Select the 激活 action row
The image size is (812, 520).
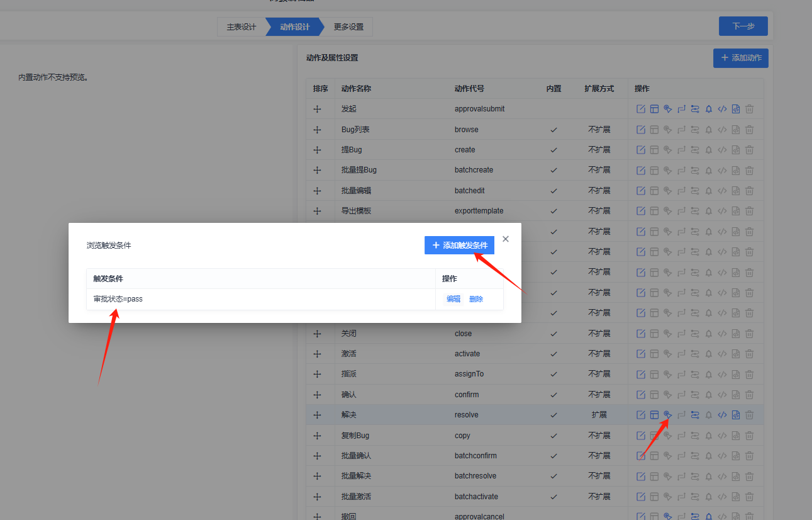pyautogui.click(x=535, y=354)
